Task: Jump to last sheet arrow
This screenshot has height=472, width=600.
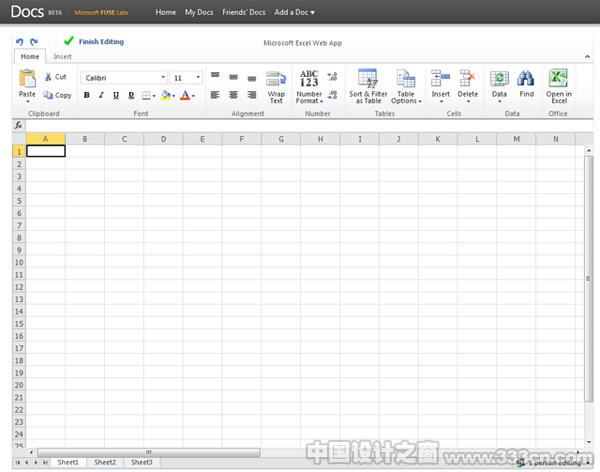Action: (45, 463)
